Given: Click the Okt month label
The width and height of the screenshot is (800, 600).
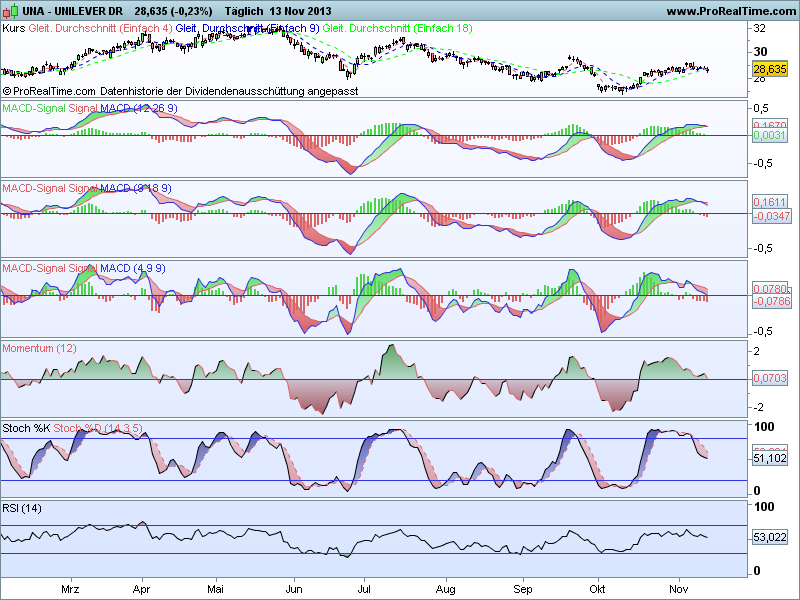Looking at the screenshot, I should 597,589.
